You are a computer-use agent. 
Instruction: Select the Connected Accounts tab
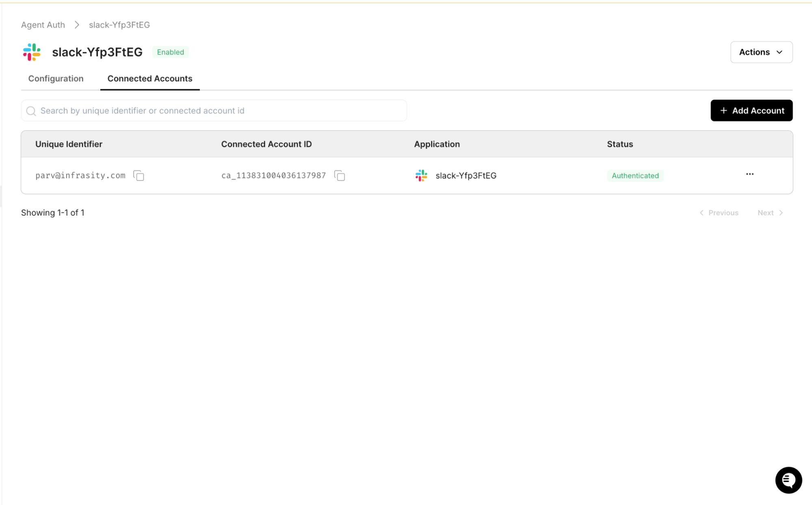click(x=149, y=78)
